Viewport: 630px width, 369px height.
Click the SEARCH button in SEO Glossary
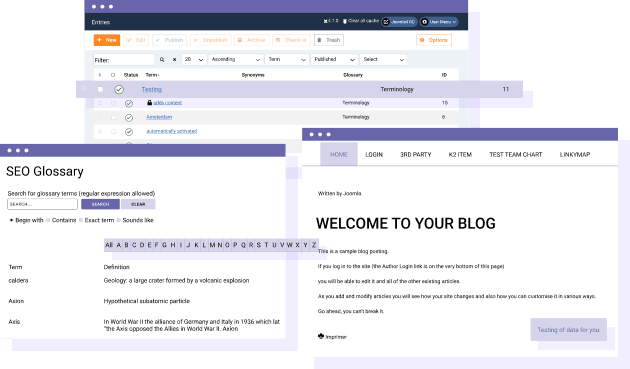[x=100, y=204]
